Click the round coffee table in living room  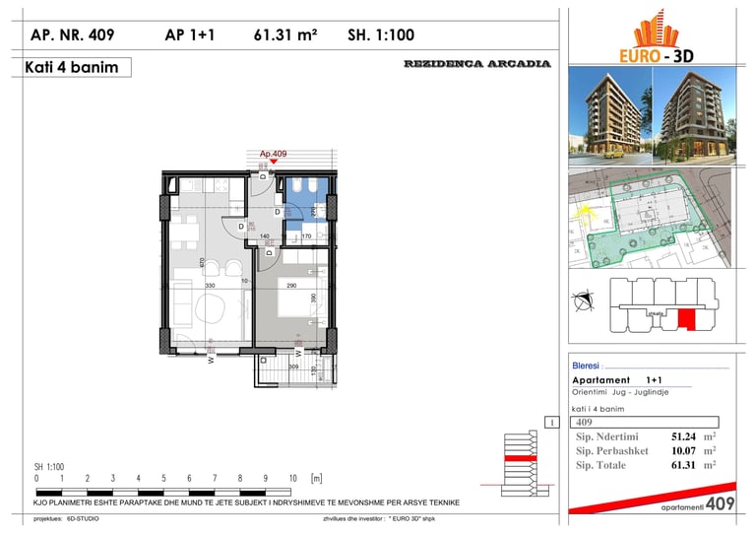tap(211, 307)
